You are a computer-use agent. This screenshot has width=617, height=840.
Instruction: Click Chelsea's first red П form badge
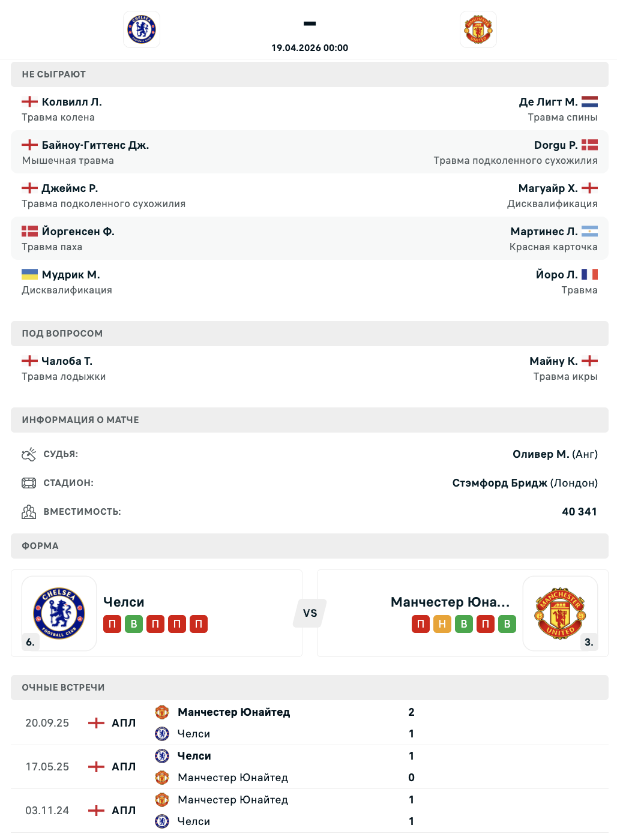(x=112, y=624)
